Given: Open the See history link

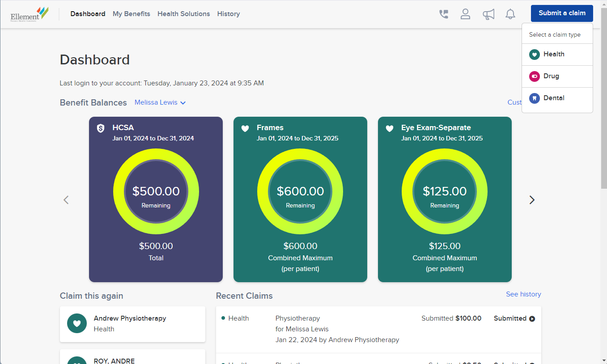Looking at the screenshot, I should 523,294.
